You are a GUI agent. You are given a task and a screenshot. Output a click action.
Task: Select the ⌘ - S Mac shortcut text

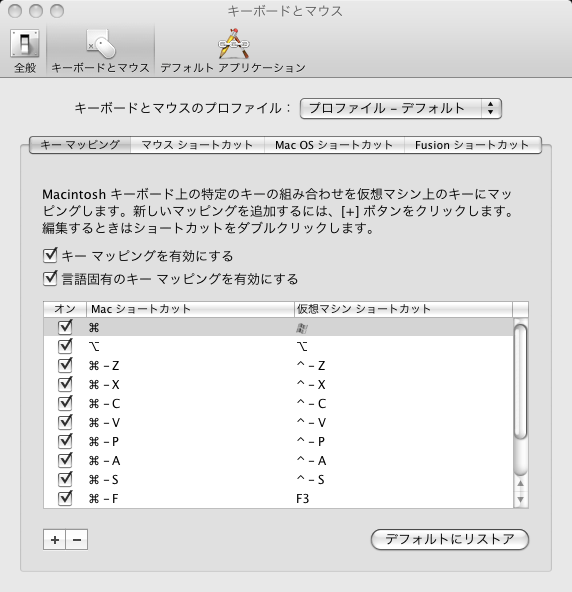coord(103,480)
